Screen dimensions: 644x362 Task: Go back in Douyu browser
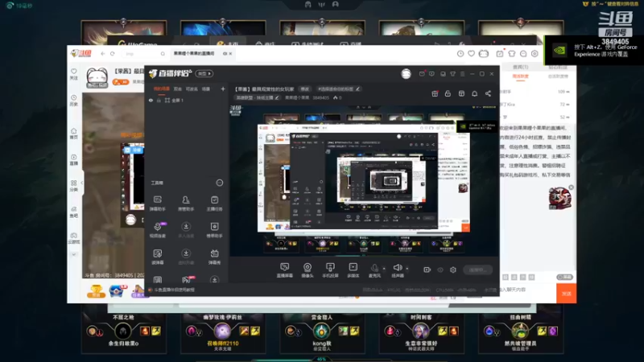tap(103, 53)
